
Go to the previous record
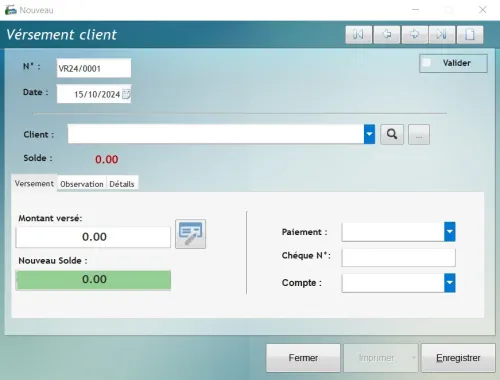(387, 35)
